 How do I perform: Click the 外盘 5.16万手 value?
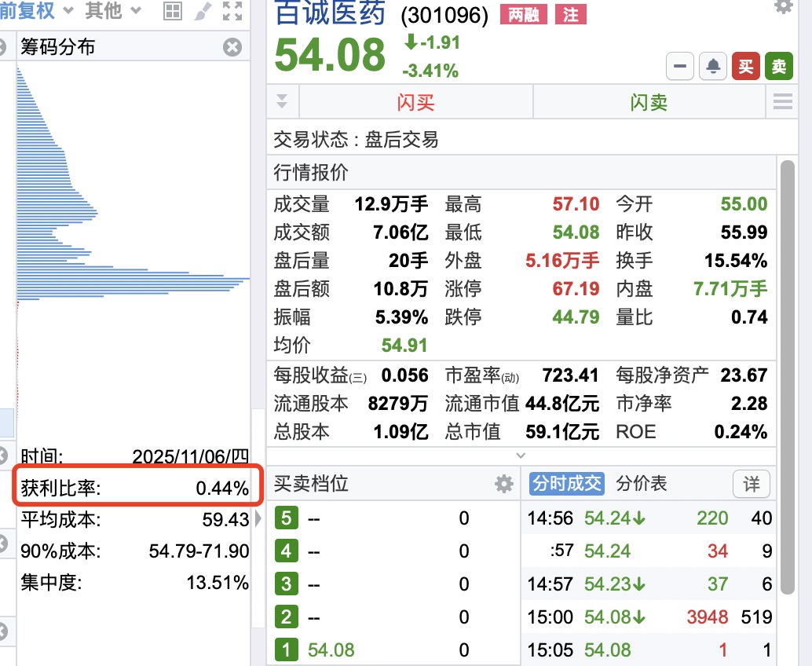(562, 261)
